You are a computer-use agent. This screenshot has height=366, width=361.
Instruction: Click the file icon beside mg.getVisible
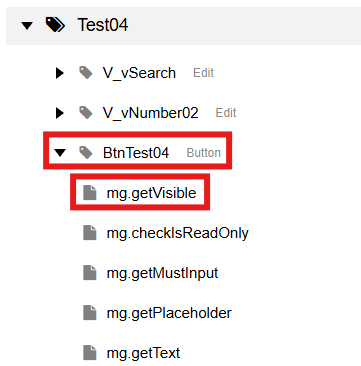point(90,193)
